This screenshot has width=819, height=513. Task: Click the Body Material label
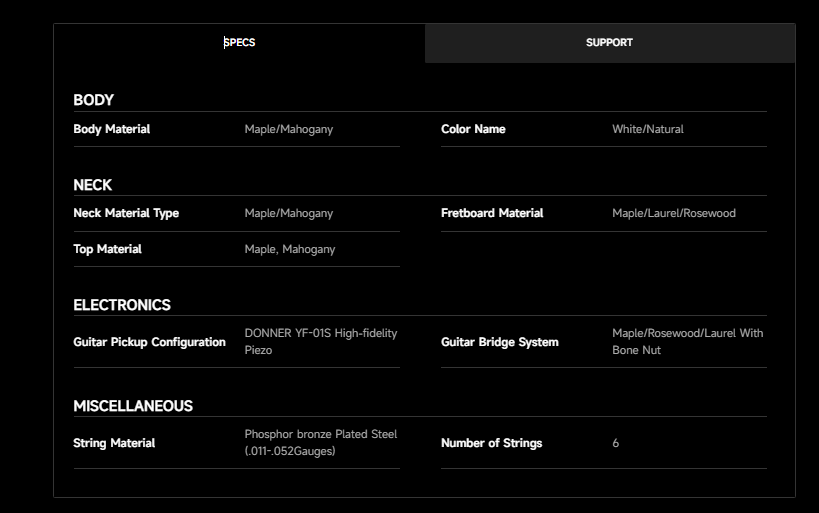pos(112,129)
